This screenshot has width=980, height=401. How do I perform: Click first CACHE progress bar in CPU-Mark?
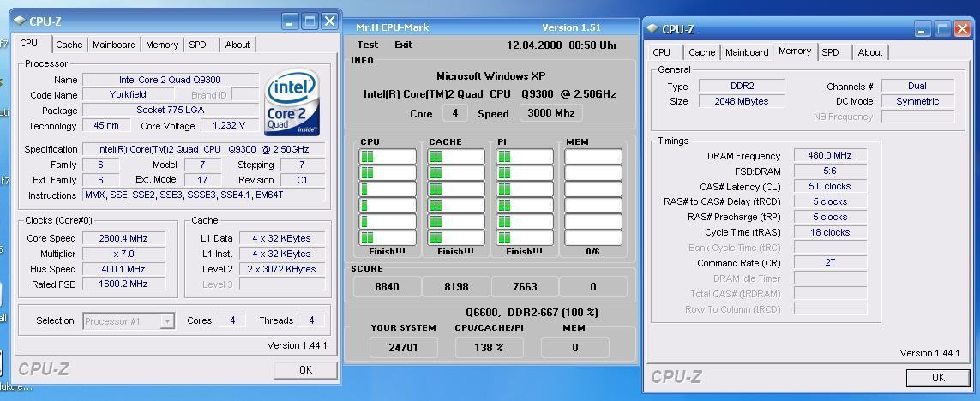pos(456,156)
